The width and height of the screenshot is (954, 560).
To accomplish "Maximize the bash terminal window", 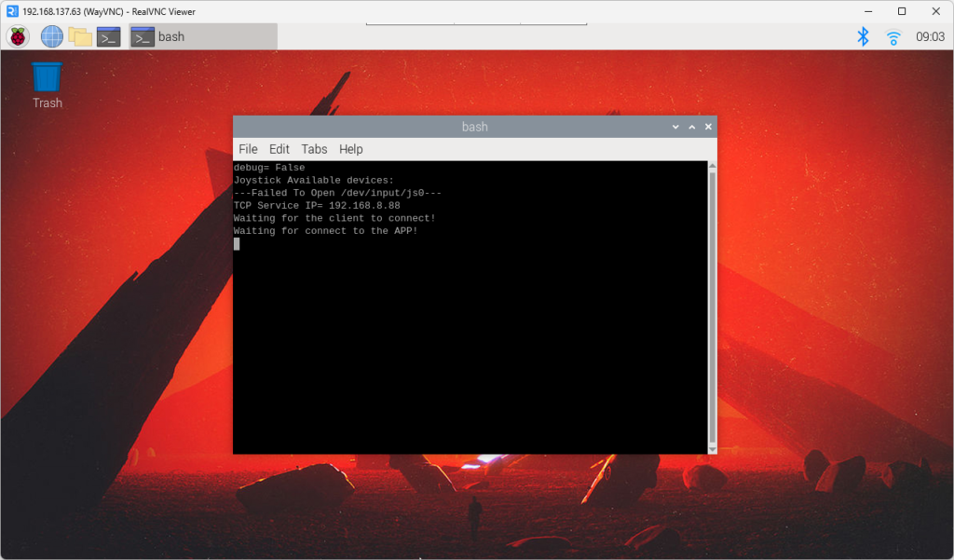I will click(x=691, y=127).
